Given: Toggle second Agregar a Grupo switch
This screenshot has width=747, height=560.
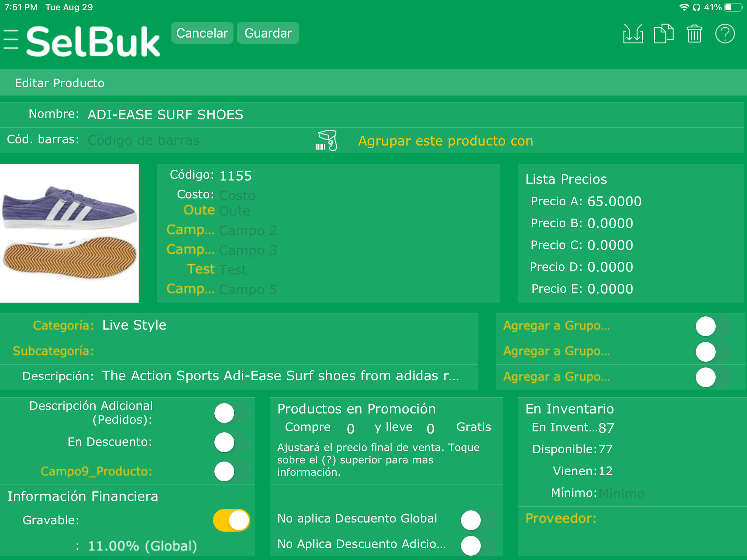Looking at the screenshot, I should (713, 352).
